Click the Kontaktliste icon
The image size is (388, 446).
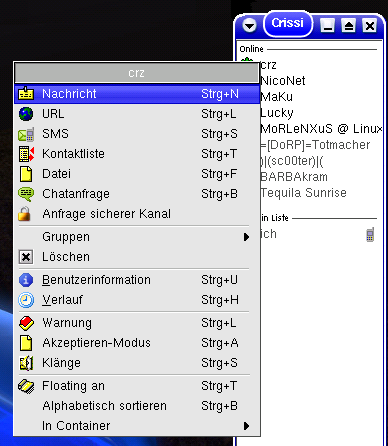26,154
